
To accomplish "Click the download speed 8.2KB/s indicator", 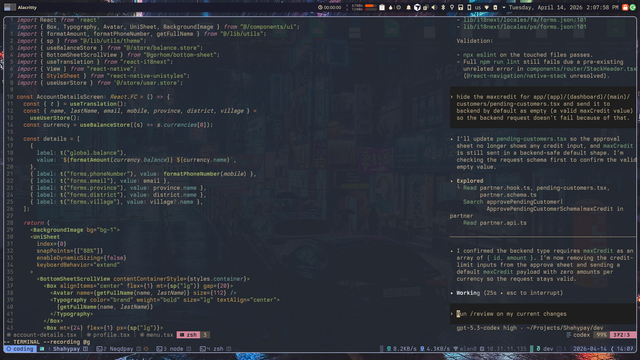I will (402, 349).
